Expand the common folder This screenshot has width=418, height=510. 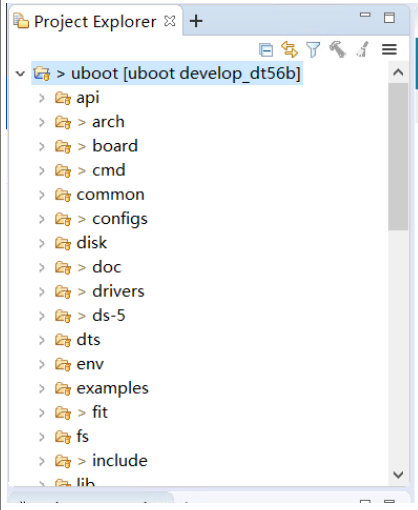pyautogui.click(x=42, y=195)
